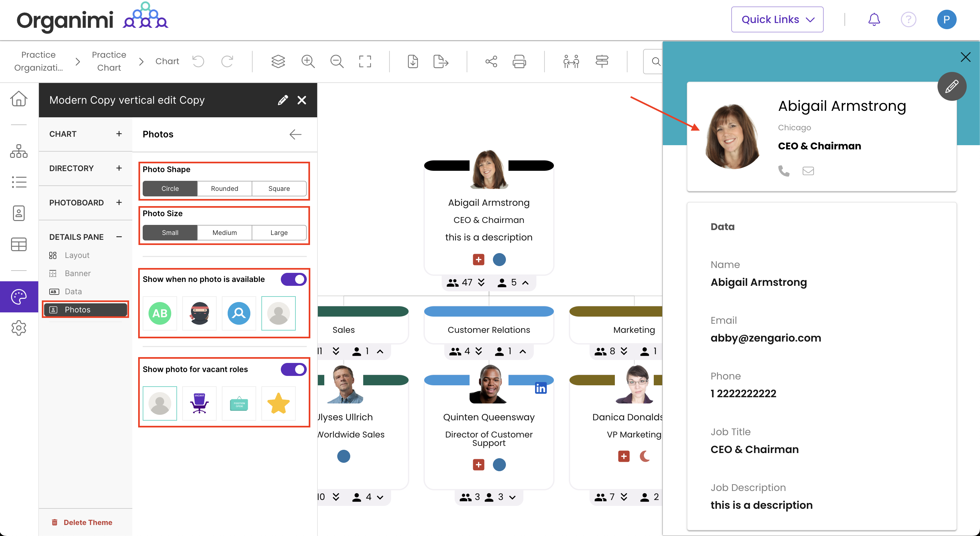Choose the star vacant role image

click(x=279, y=403)
